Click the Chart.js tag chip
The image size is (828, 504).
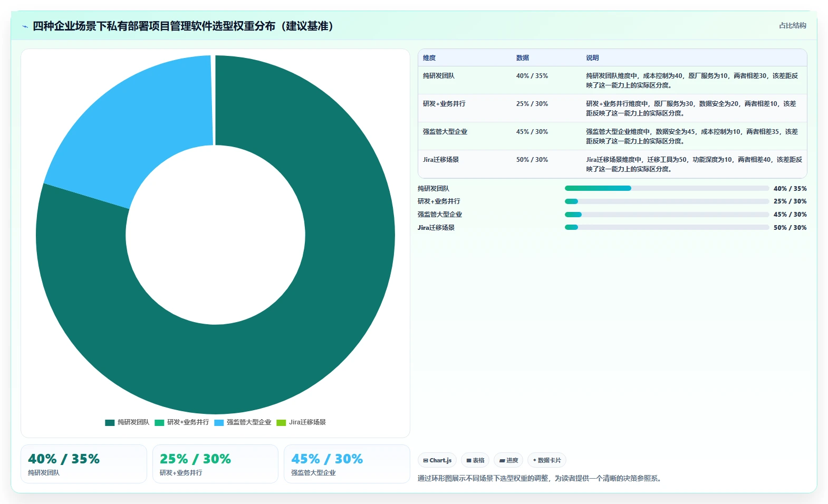click(x=437, y=460)
